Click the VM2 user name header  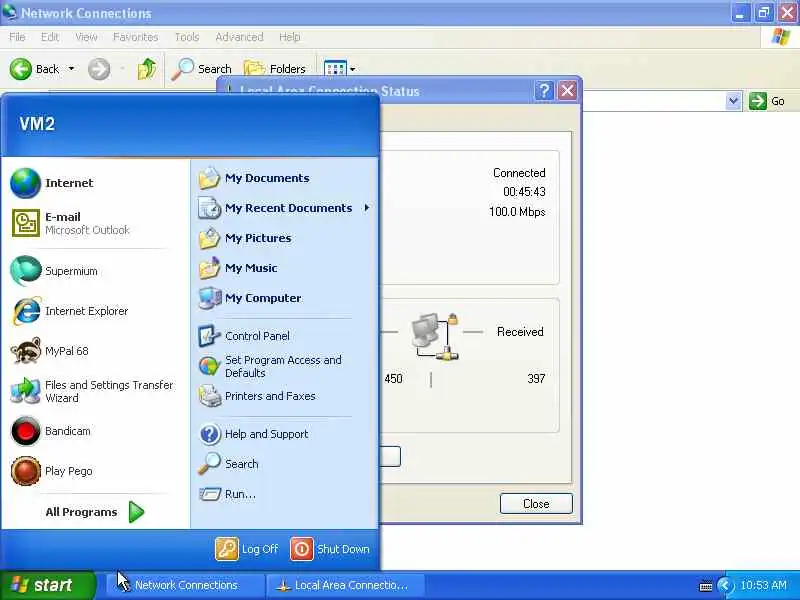click(37, 123)
